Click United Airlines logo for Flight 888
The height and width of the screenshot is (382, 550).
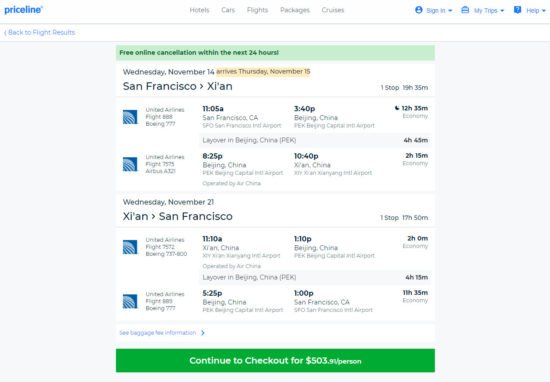pyautogui.click(x=130, y=117)
